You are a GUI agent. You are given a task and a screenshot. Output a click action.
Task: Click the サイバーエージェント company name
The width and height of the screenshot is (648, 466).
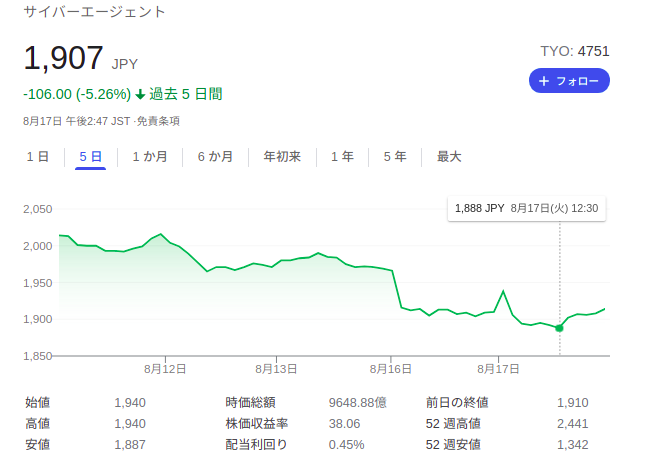click(95, 12)
